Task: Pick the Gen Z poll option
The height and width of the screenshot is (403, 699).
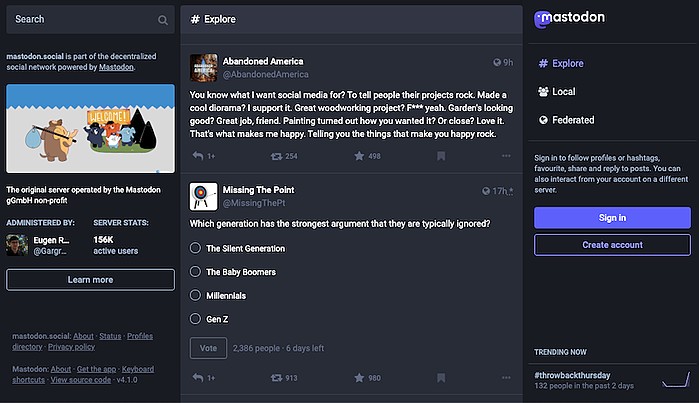Action: 196,319
